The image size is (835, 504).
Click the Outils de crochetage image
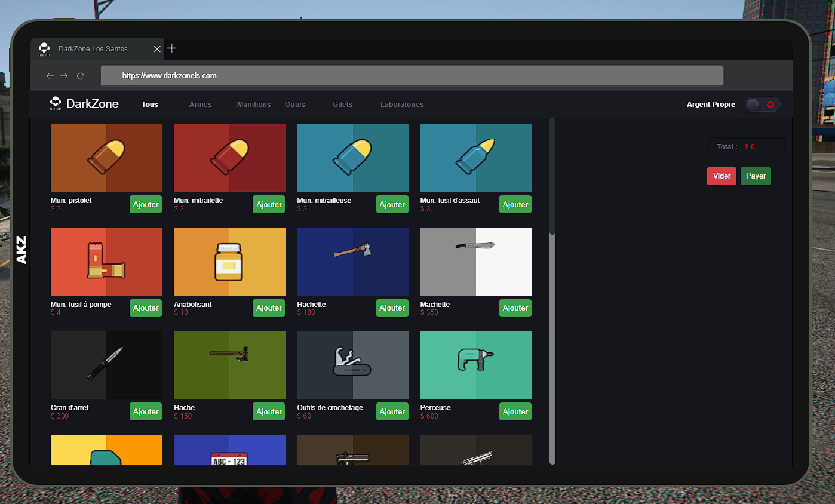[x=352, y=365]
